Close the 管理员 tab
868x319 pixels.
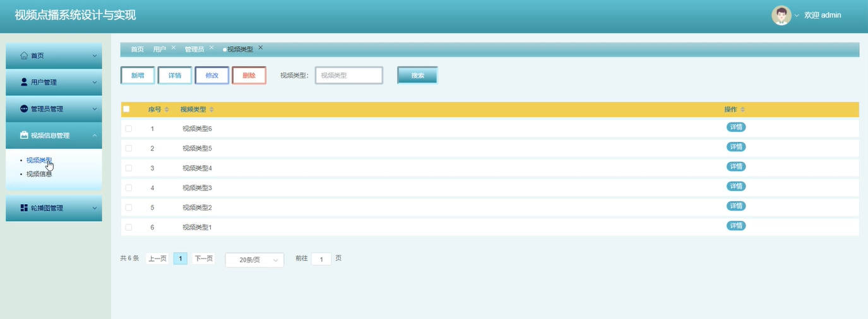pyautogui.click(x=211, y=48)
